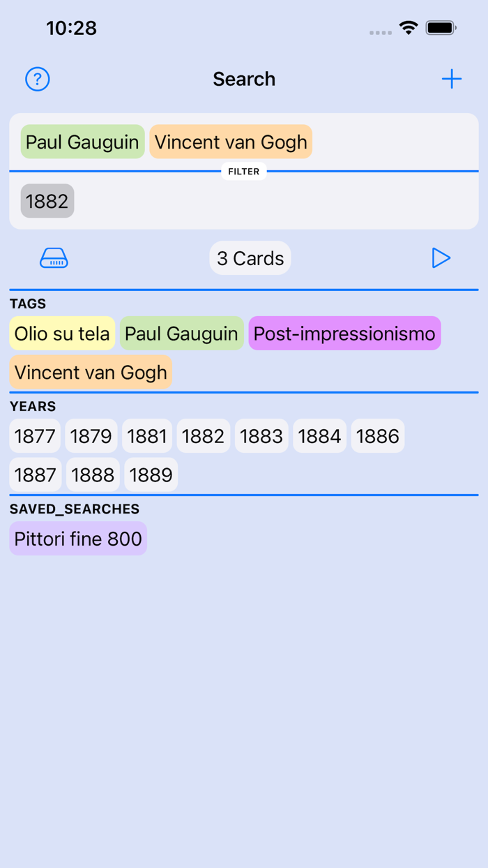Choose year 1889

151,475
